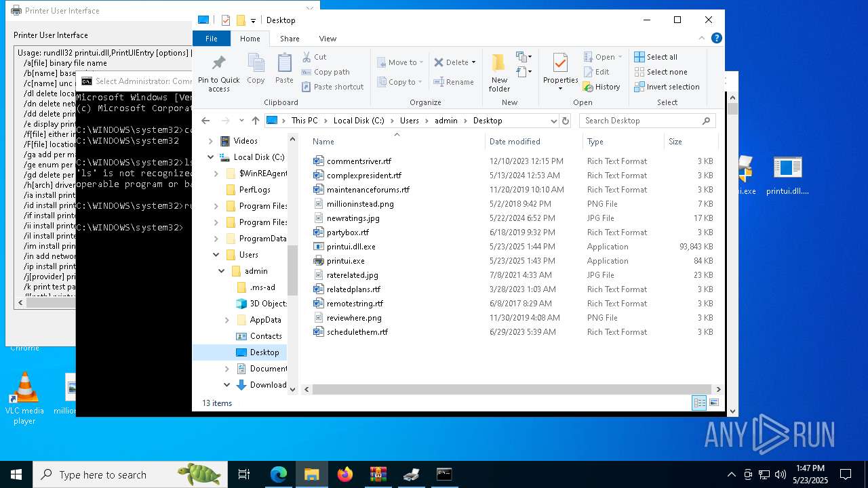The width and height of the screenshot is (868, 488).
Task: Click Paste shortcut in ribbon
Action: 332,87
